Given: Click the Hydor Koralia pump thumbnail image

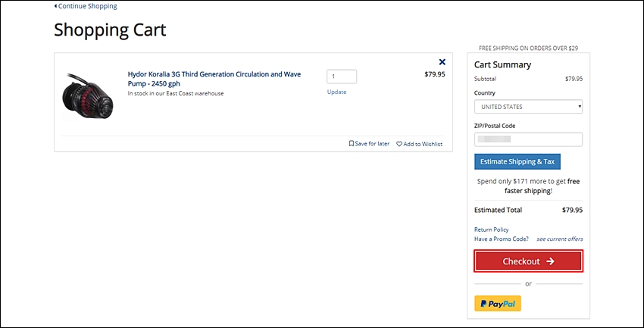Looking at the screenshot, I should 87,96.
